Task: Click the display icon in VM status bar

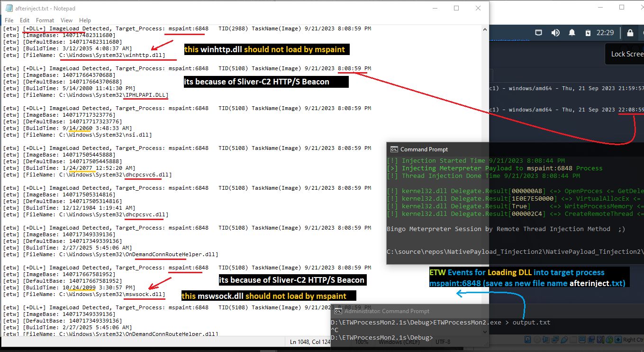Action: [581, 340]
